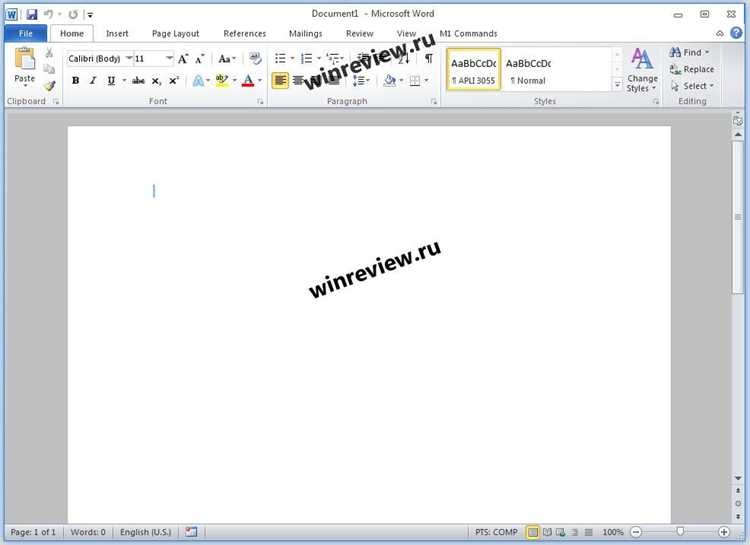Enable Print Layout view button
This screenshot has width=750, height=545.
532,532
